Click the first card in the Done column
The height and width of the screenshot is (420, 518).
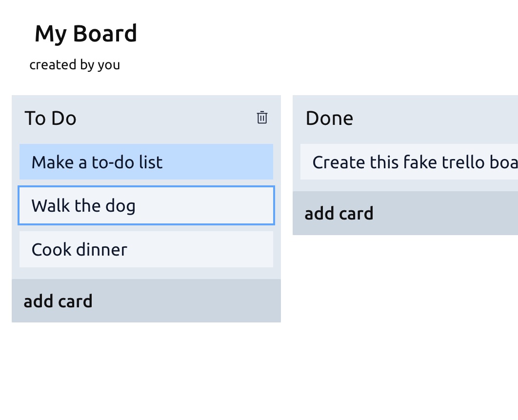409,161
